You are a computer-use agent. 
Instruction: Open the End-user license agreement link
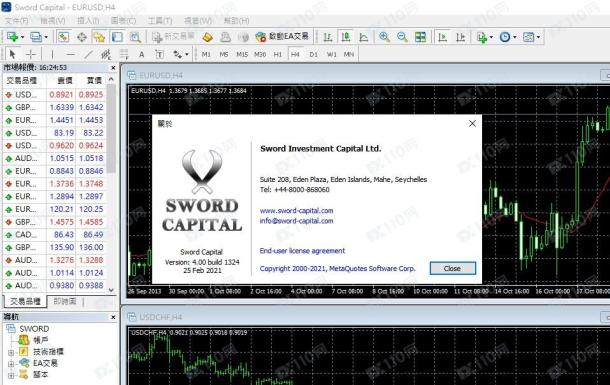302,251
